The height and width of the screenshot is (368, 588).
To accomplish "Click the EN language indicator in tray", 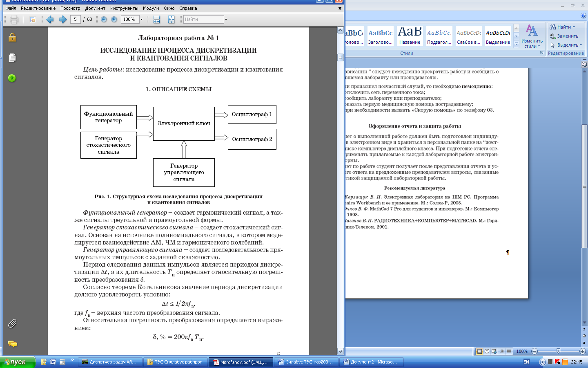I will (526, 362).
